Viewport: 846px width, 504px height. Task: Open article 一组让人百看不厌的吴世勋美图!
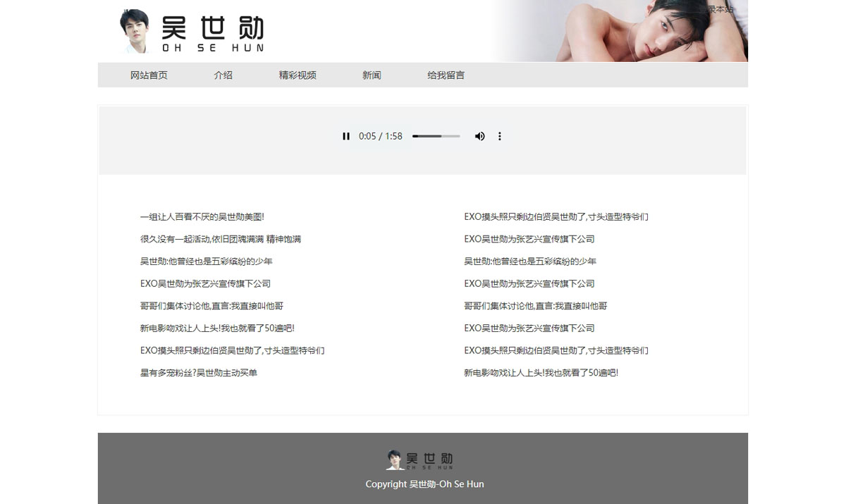(202, 217)
